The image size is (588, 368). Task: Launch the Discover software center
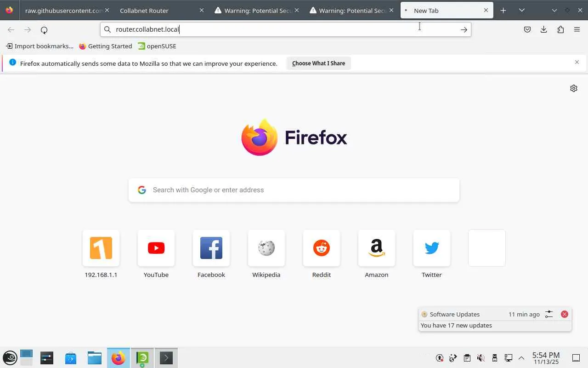click(71, 358)
